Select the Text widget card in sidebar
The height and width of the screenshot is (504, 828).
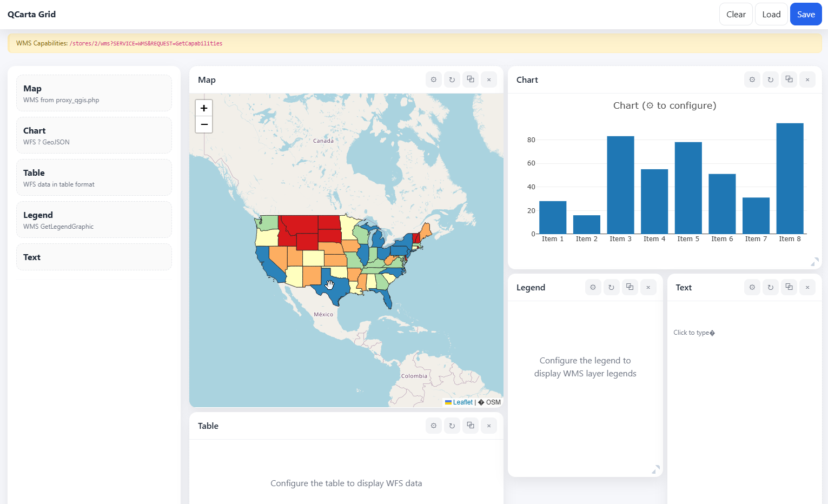tap(94, 257)
